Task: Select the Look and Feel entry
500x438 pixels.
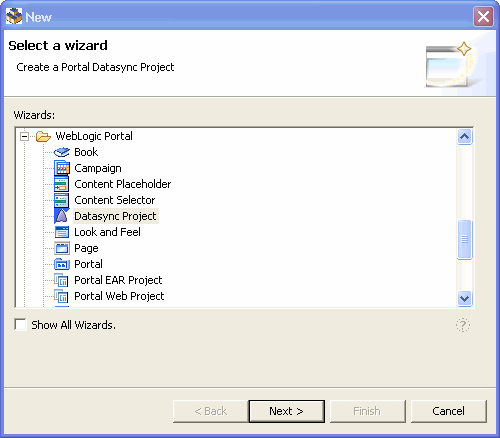Action: (107, 232)
